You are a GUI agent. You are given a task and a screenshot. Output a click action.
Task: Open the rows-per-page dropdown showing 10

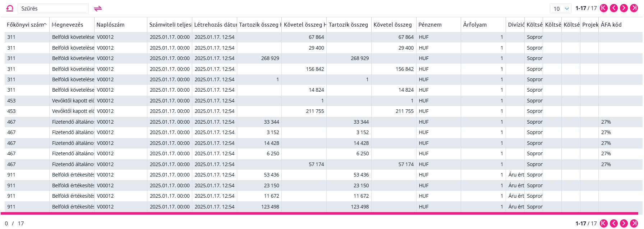point(561,9)
